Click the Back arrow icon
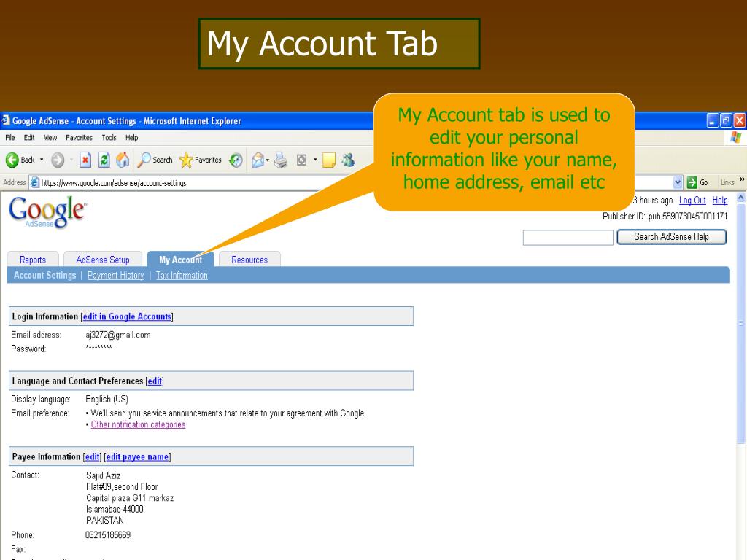747x560 pixels. click(12, 160)
